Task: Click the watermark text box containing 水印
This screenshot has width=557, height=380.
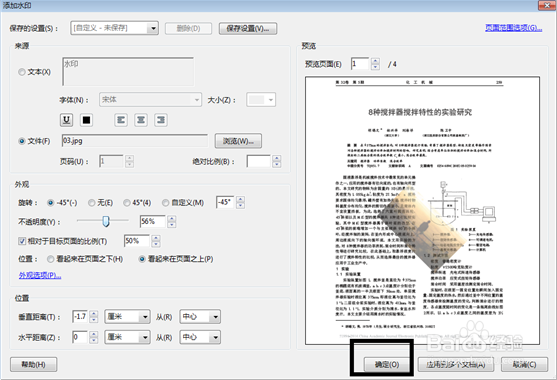Action: 128,71
